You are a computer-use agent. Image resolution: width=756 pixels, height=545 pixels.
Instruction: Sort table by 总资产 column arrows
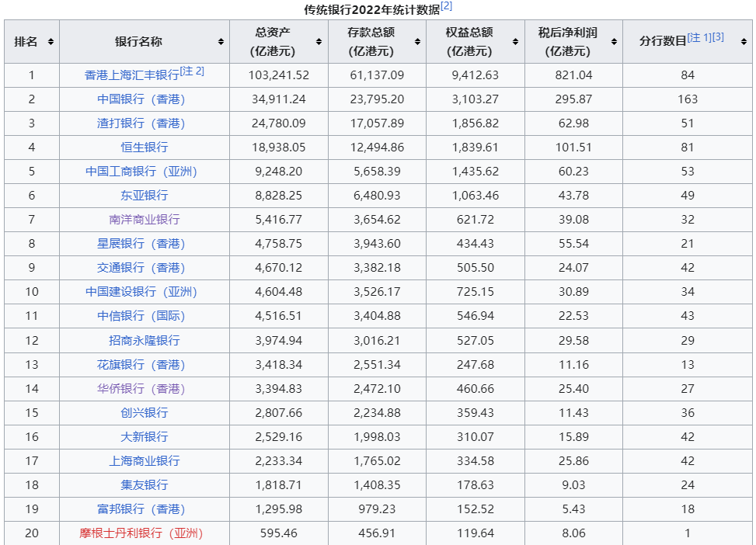(319, 42)
